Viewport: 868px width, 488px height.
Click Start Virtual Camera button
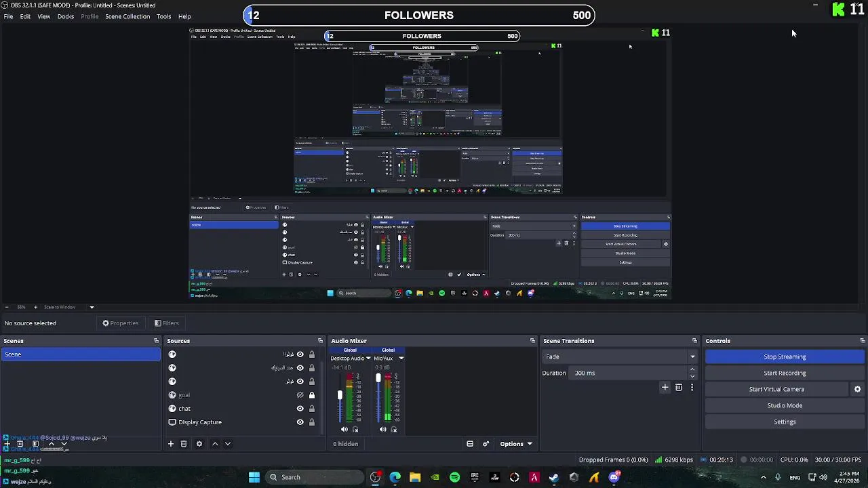tap(776, 389)
